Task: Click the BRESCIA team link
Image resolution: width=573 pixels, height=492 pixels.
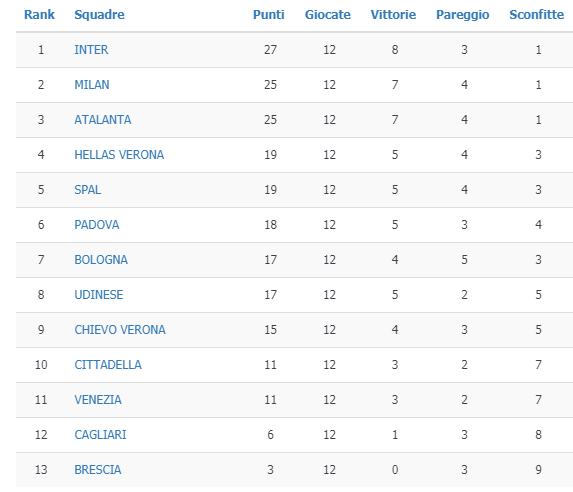Action: coord(98,470)
